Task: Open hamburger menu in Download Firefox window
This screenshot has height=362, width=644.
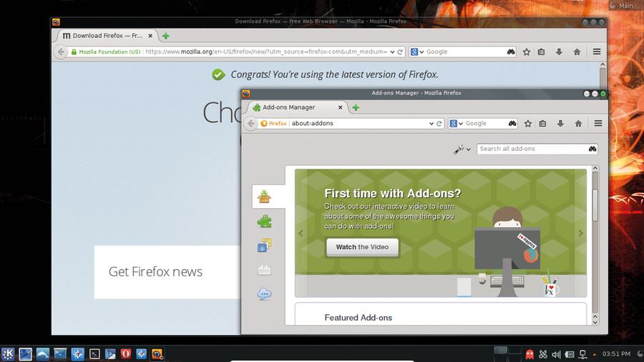Action: [597, 52]
